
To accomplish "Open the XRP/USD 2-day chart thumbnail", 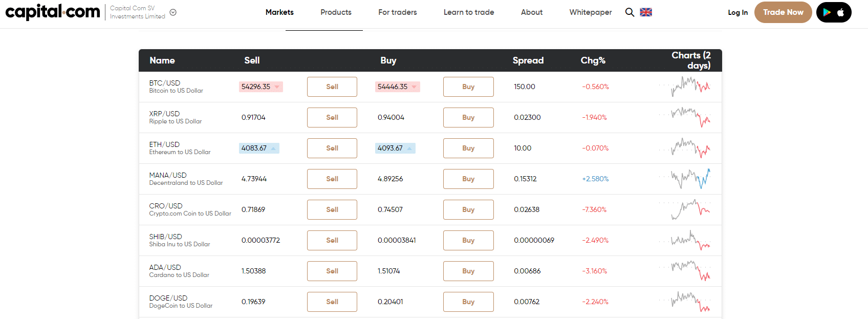I will 685,117.
